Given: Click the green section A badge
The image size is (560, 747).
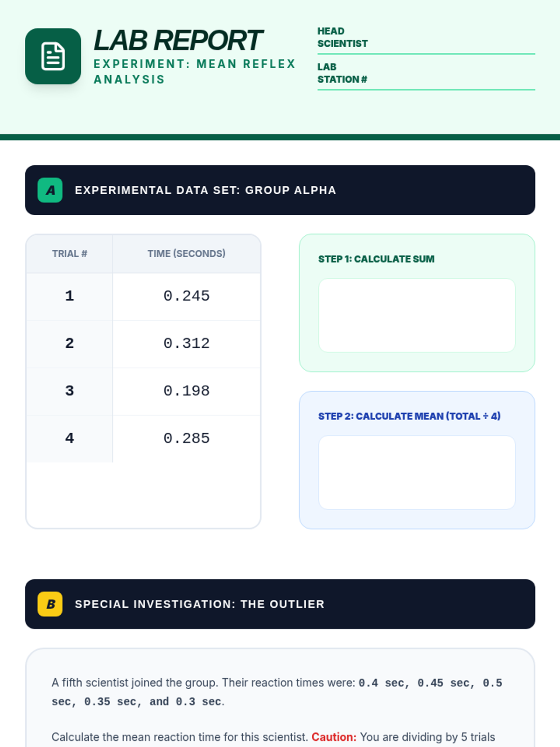Looking at the screenshot, I should click(x=50, y=190).
